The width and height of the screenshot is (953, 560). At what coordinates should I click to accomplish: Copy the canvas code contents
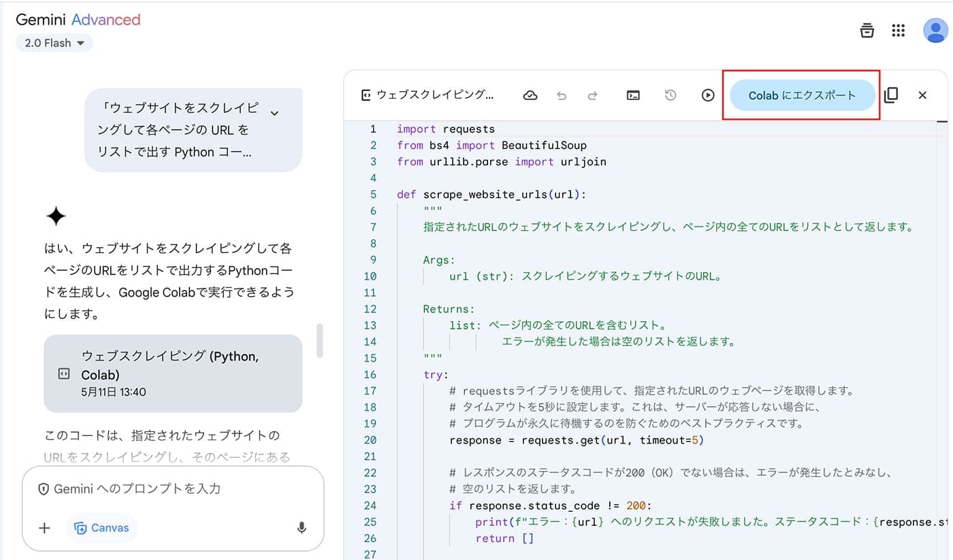coord(891,95)
